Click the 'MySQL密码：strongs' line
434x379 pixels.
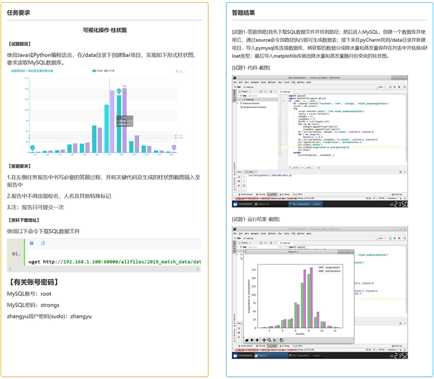tap(33, 305)
